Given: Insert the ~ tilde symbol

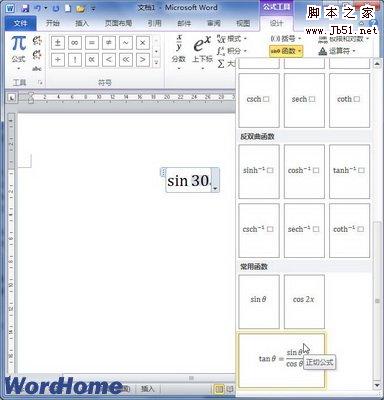Looking at the screenshot, I should [x=126, y=43].
